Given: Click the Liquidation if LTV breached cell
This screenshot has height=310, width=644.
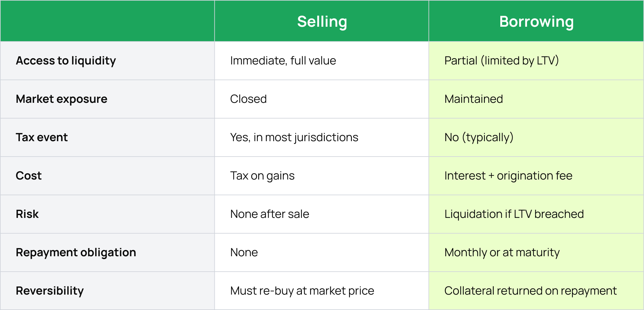Looking at the screenshot, I should point(514,214).
